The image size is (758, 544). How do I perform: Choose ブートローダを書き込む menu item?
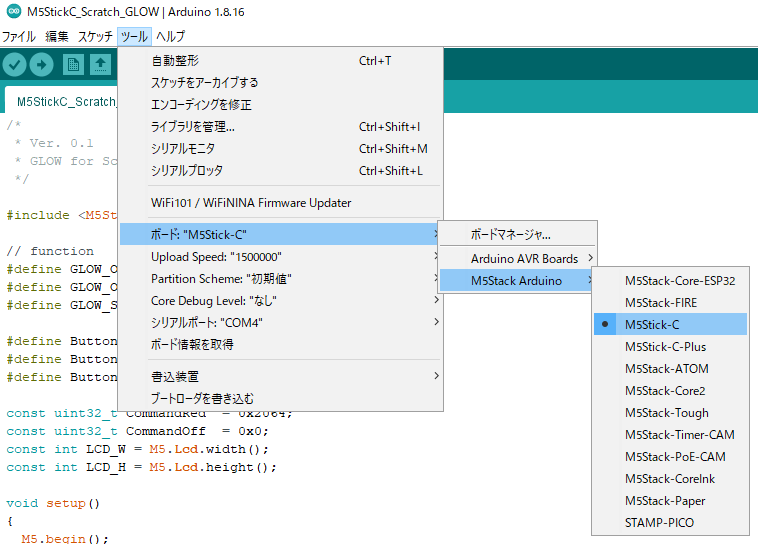pyautogui.click(x=281, y=398)
